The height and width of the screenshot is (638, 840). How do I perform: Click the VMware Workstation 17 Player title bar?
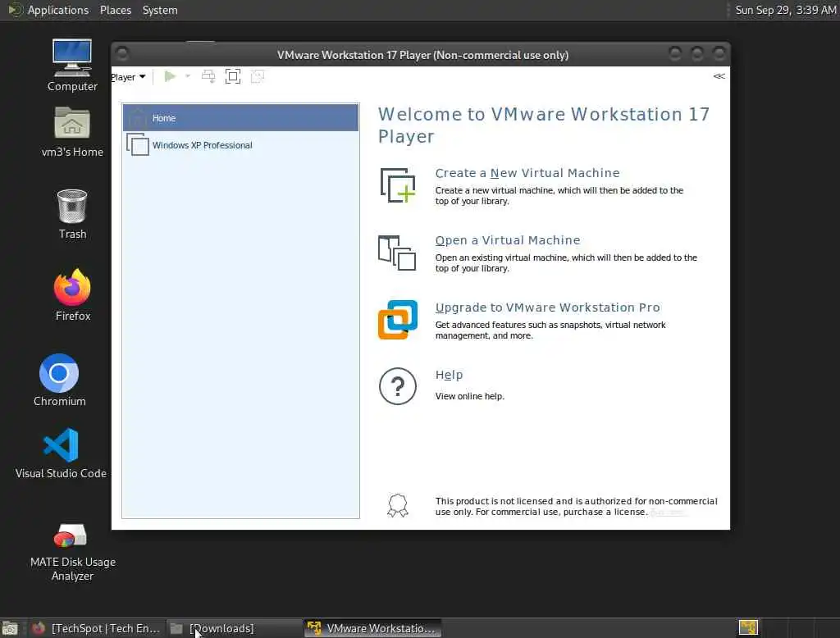pyautogui.click(x=421, y=55)
